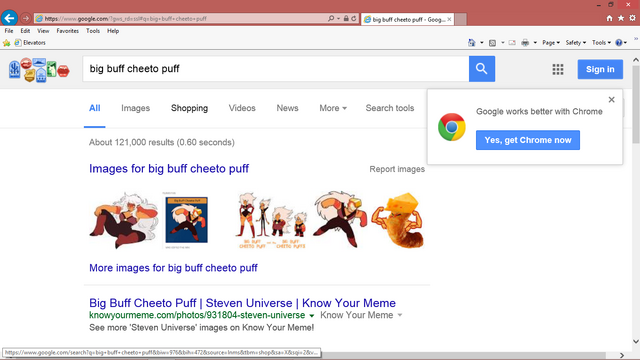Open the Home icon dropdown arrow

pos(482,42)
